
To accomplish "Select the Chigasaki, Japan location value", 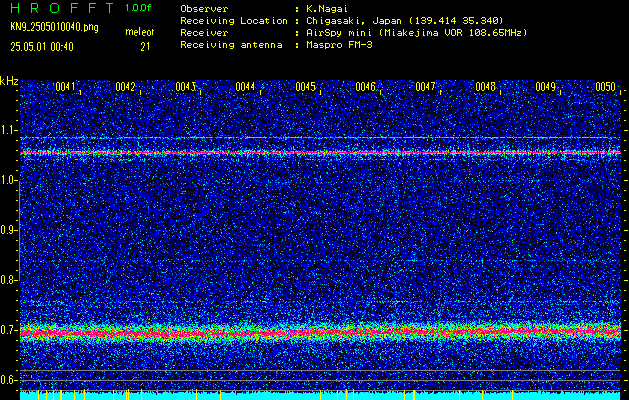I will click(x=405, y=20).
